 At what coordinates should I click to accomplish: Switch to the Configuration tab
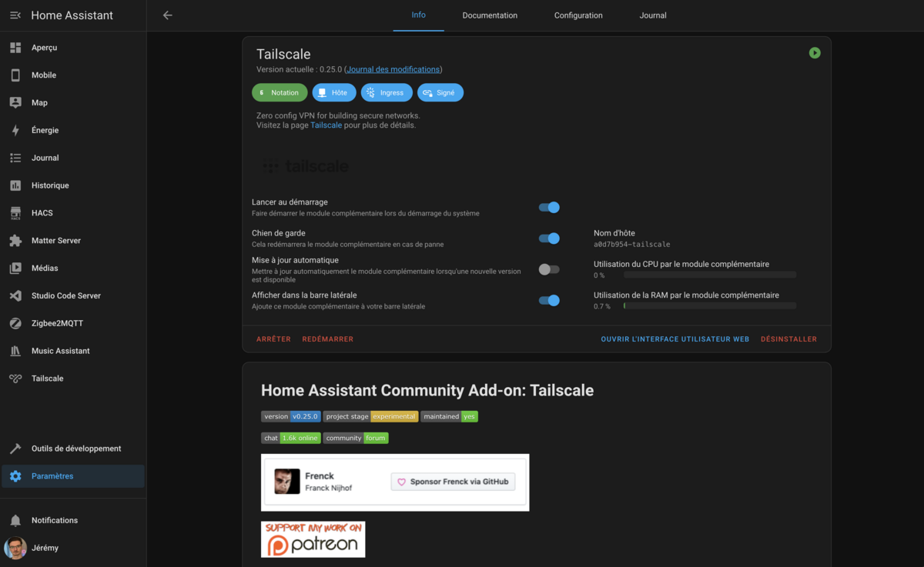click(x=578, y=15)
